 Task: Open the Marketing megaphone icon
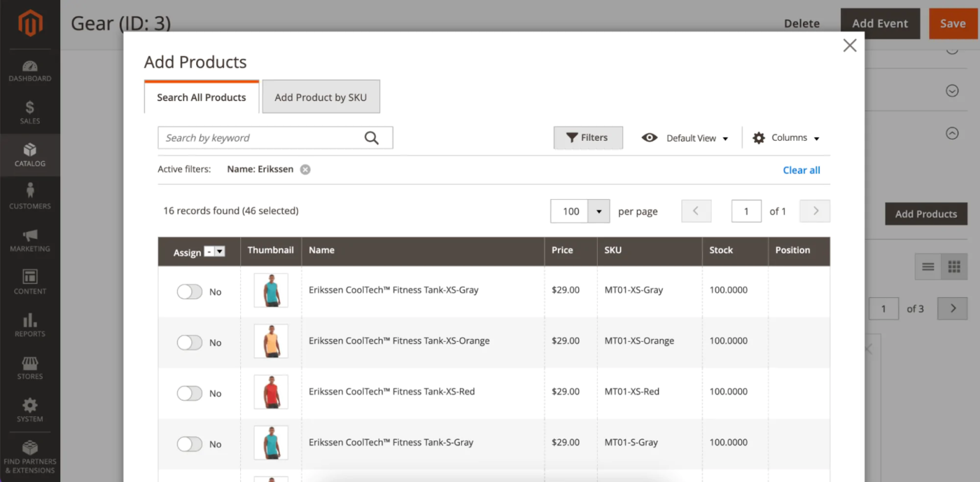(29, 240)
